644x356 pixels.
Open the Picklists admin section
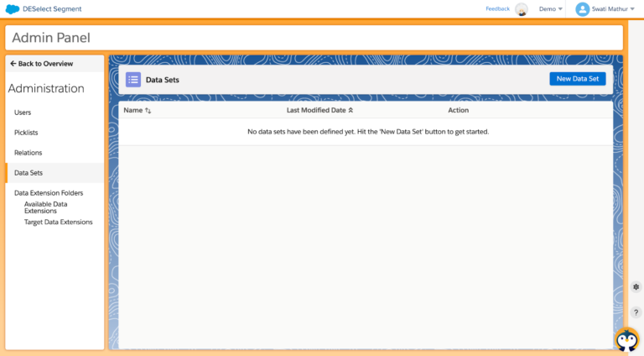pyautogui.click(x=26, y=133)
